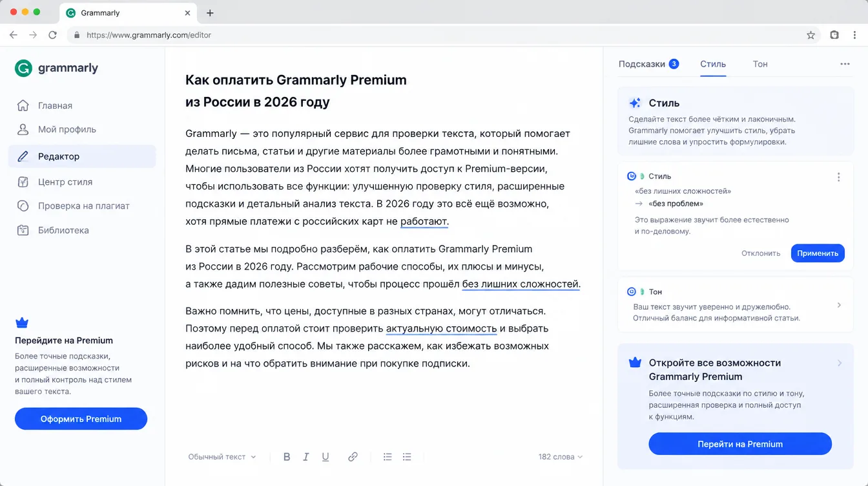Bookmark this page with star icon
The width and height of the screenshot is (868, 486).
[811, 35]
